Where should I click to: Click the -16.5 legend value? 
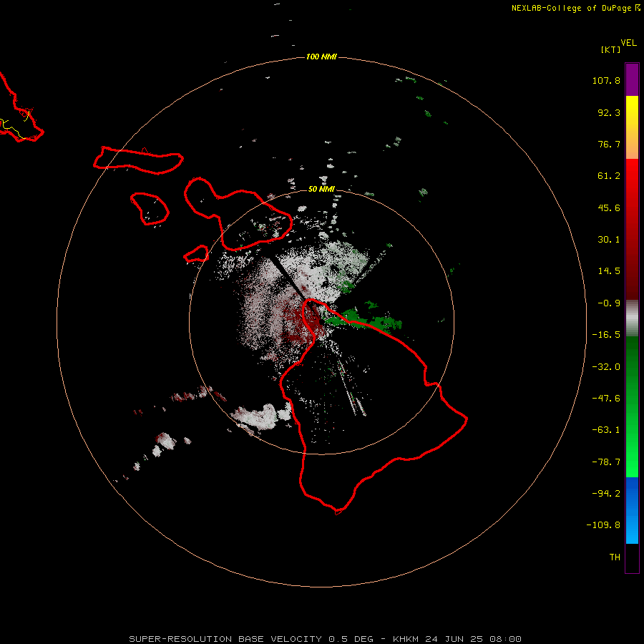pyautogui.click(x=606, y=335)
